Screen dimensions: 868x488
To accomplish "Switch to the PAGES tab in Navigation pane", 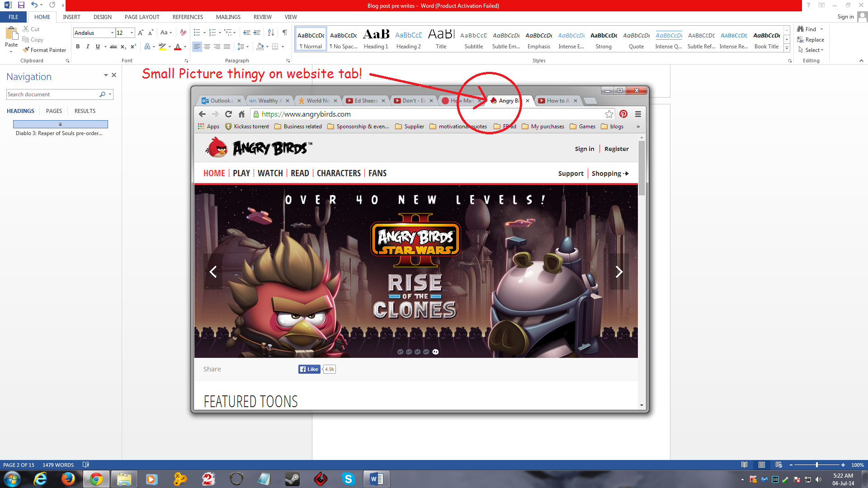I will coord(54,111).
